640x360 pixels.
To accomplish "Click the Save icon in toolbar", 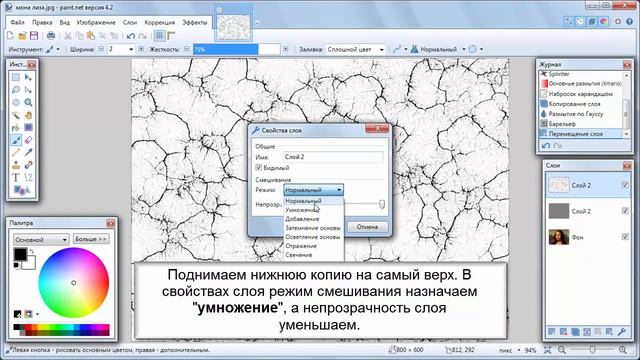I will pyautogui.click(x=34, y=36).
